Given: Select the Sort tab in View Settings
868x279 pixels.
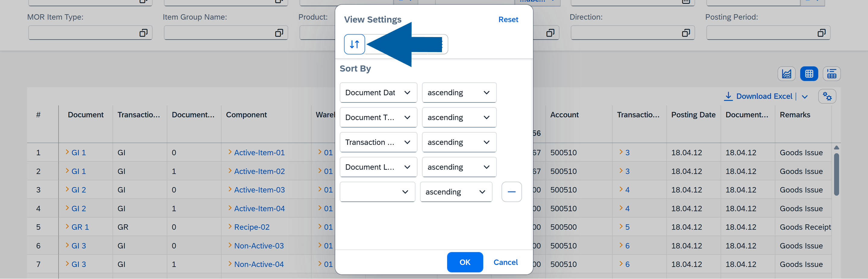Looking at the screenshot, I should click(354, 44).
